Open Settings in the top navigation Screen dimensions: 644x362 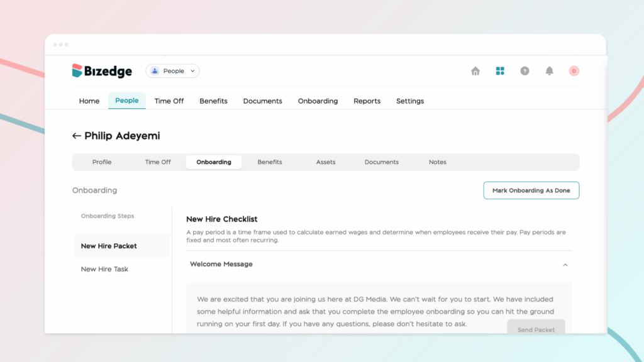[410, 101]
